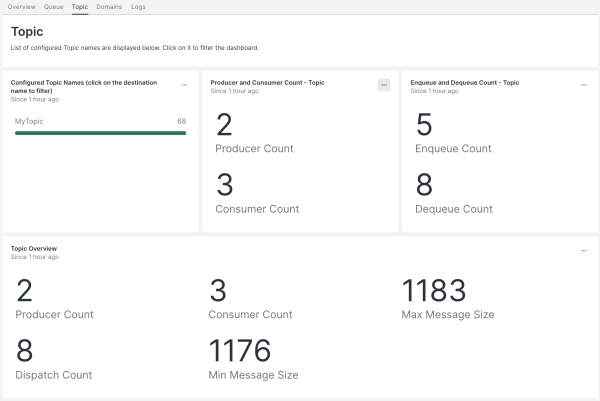Open the Enqueue and Dequeue Count ellipsis menu
The width and height of the screenshot is (600, 401).
[x=583, y=85]
